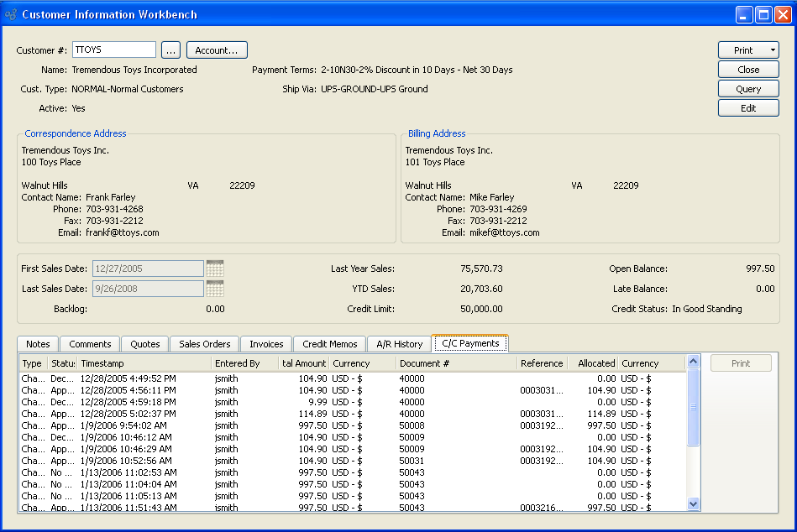Click the Edit button
797x532 pixels.
(748, 108)
